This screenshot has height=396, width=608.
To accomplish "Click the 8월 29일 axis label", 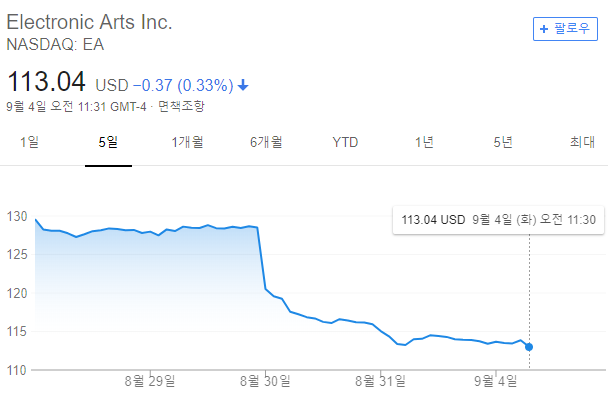I will (150, 381).
